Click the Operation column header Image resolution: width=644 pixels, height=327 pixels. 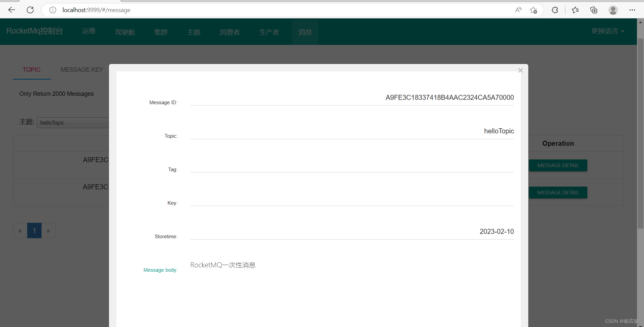pos(558,143)
